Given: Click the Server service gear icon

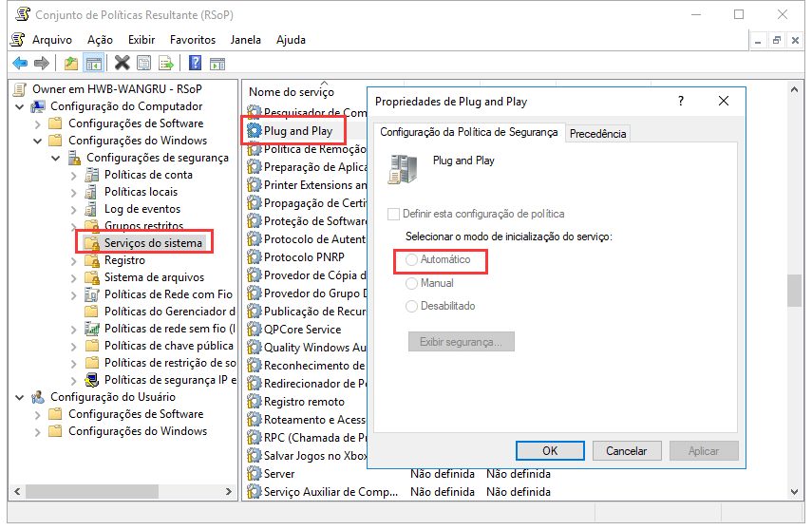Looking at the screenshot, I should [255, 474].
